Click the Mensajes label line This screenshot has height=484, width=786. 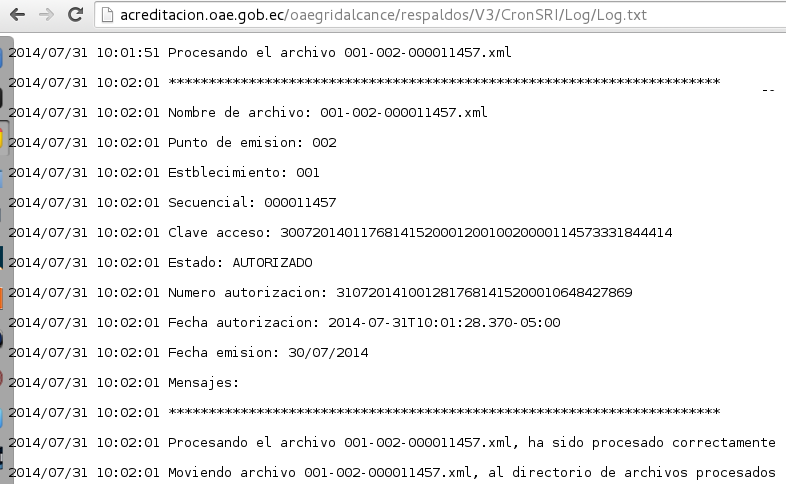point(124,383)
